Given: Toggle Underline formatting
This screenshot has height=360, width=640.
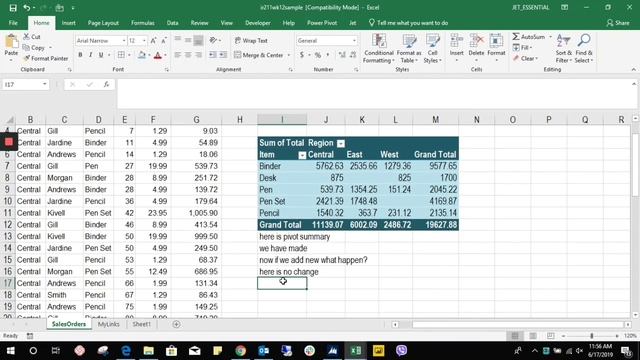Looking at the screenshot, I should [x=101, y=55].
